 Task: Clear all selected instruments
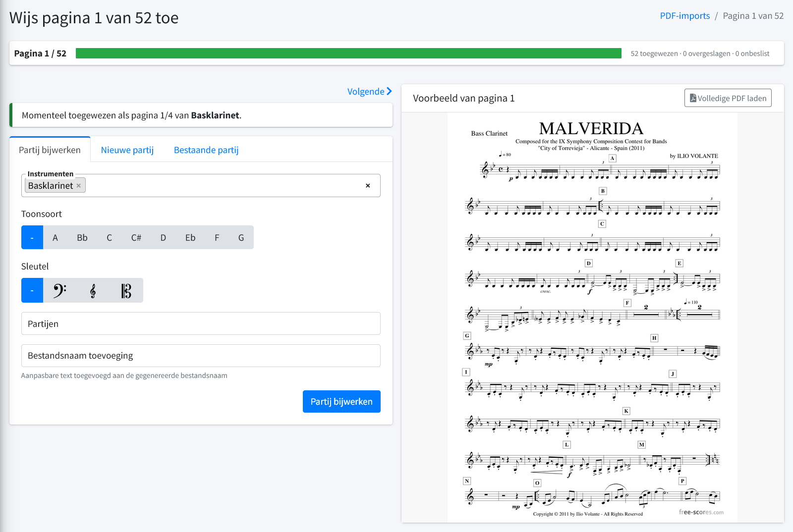(x=368, y=186)
